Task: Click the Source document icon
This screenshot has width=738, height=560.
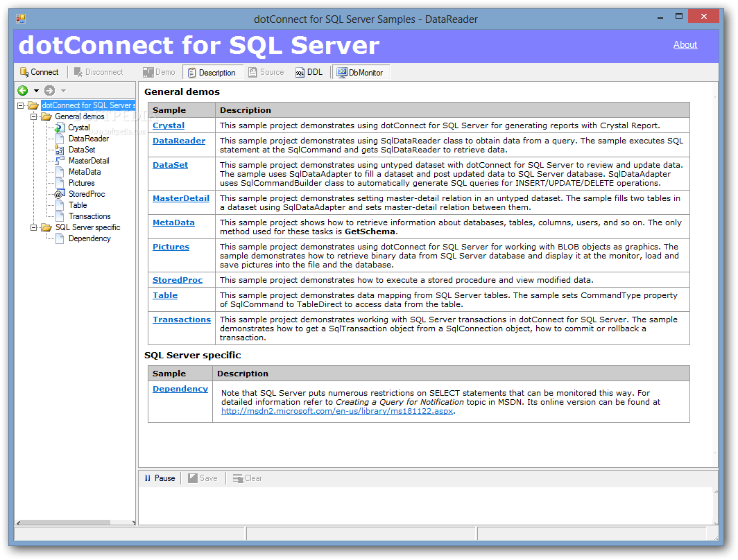Action: pos(252,72)
